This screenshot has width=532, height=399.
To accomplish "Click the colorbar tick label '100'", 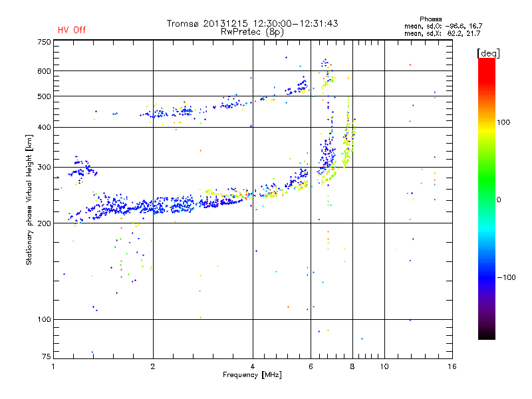I will pos(503,122).
